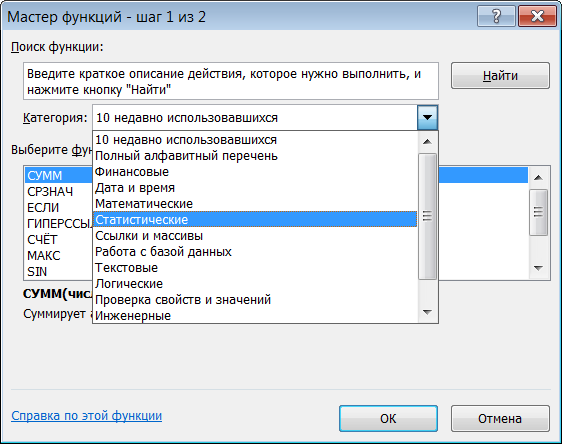Select Статистические category in the list
This screenshot has height=444, width=562.
[x=255, y=219]
